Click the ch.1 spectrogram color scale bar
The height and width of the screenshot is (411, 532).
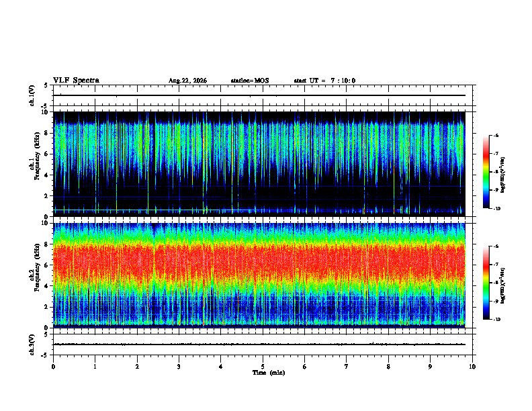486,172
